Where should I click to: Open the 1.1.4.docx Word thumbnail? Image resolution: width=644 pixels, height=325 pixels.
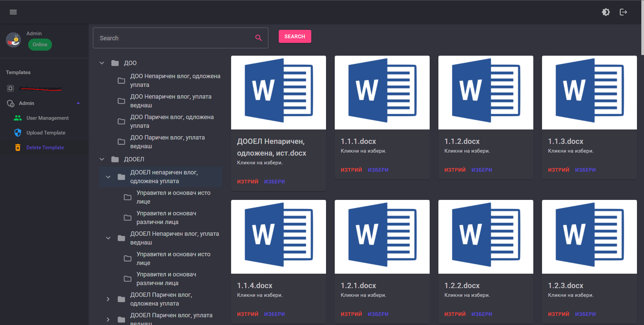tap(278, 236)
